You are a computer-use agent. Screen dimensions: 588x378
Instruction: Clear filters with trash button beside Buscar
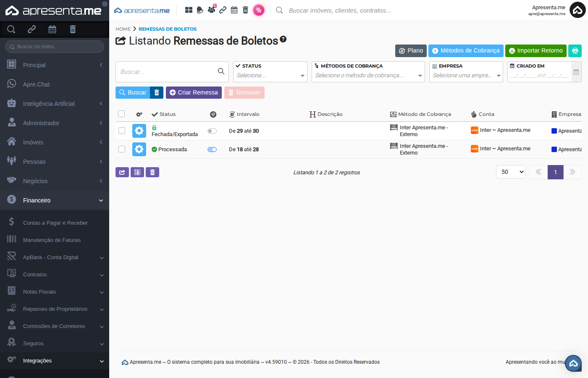click(x=157, y=92)
